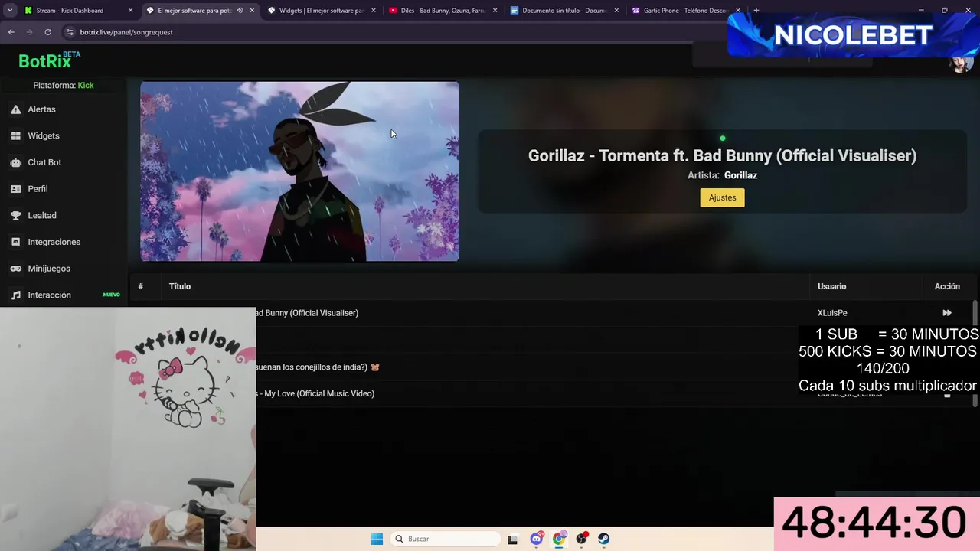Open Integraciones in the sidebar
The image size is (980, 551).
pos(54,242)
